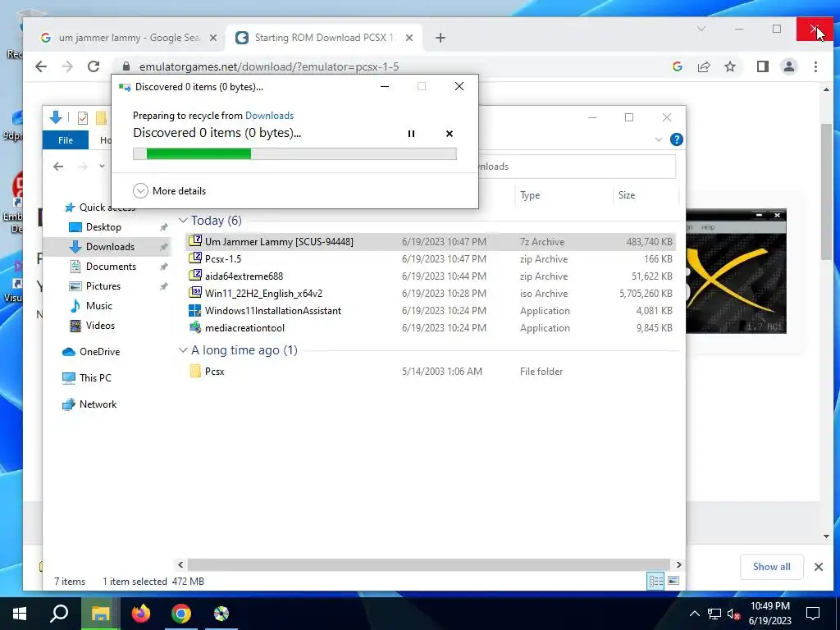Collapse the Today (6) group
The height and width of the screenshot is (630, 840).
tap(183, 221)
